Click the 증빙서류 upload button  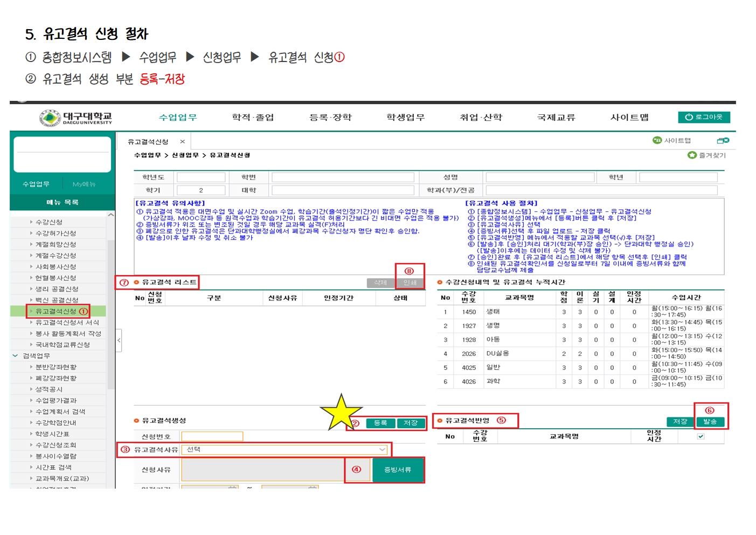coord(397,470)
